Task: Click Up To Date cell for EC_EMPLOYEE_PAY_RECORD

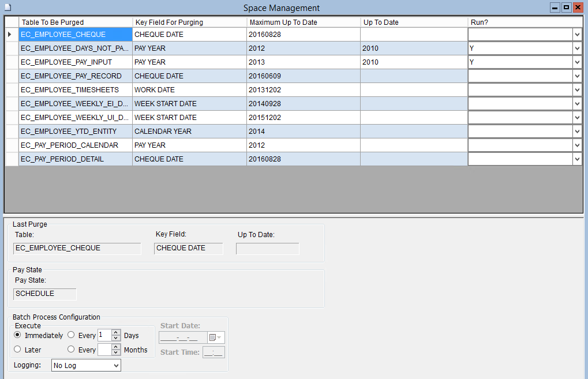Action: pos(414,76)
